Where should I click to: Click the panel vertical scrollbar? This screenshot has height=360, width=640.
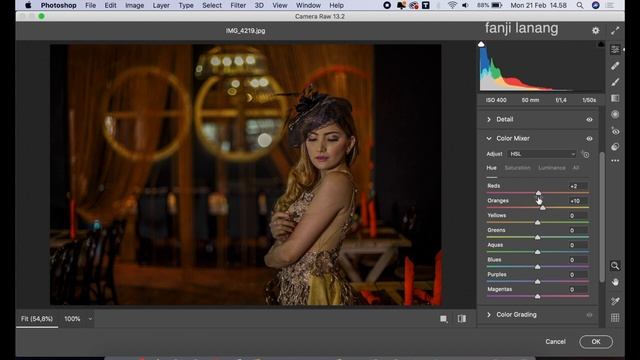click(x=602, y=217)
